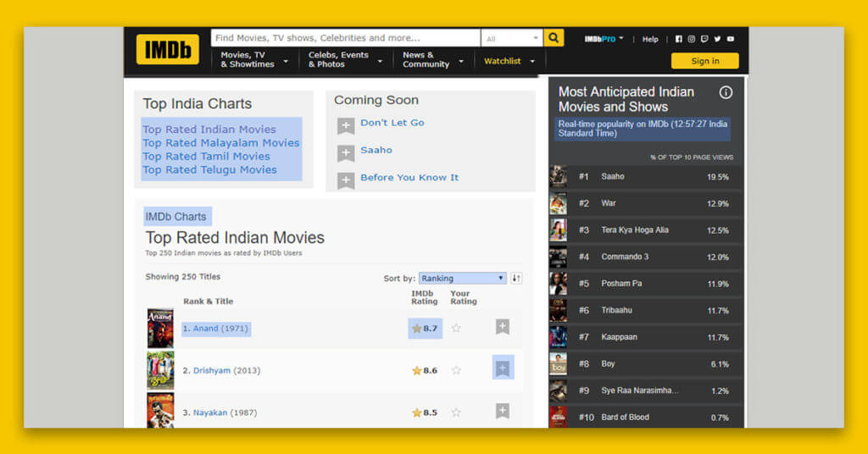
Task: Open the Watchlist menu
Action: pos(509,61)
